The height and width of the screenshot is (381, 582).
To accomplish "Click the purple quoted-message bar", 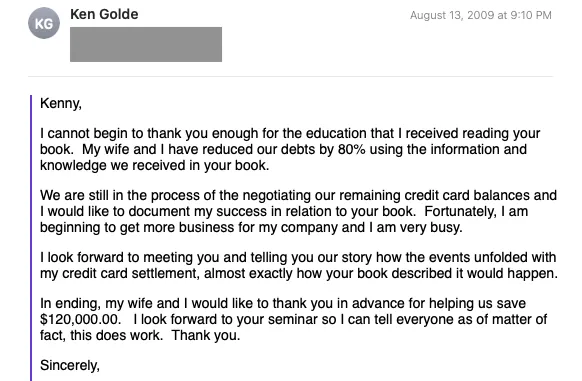I will tap(31, 238).
